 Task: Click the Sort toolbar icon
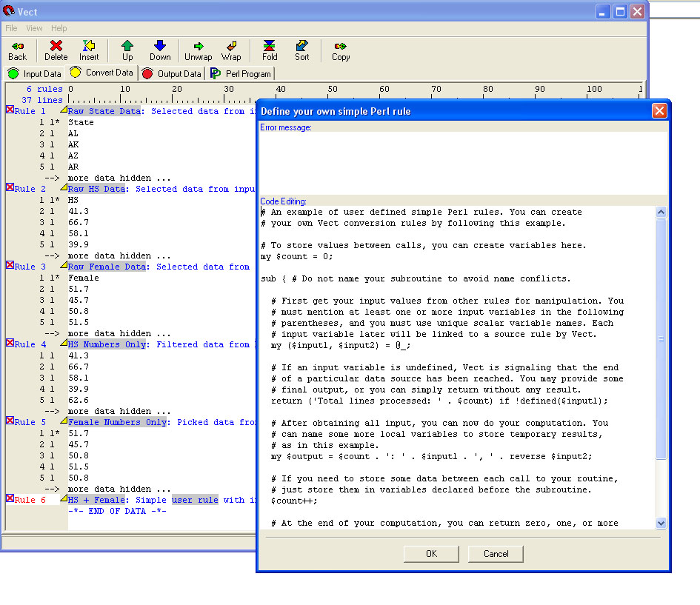coord(301,50)
